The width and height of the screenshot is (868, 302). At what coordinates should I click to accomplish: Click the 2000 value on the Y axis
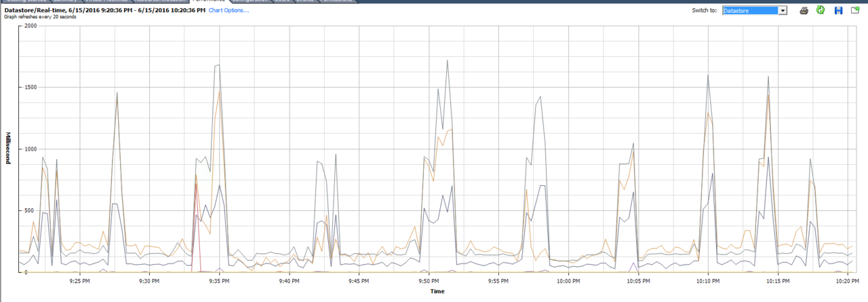pyautogui.click(x=30, y=26)
